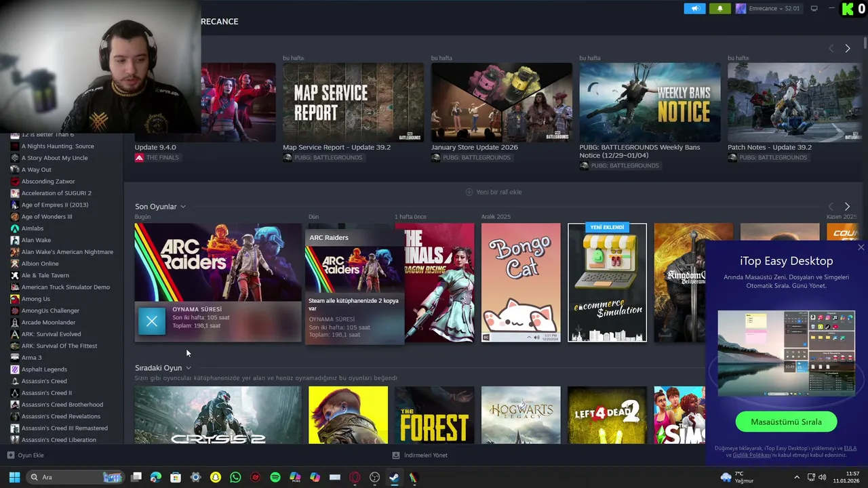The width and height of the screenshot is (868, 488).
Task: Select the ecommerce Simulation game cover
Action: (x=607, y=283)
